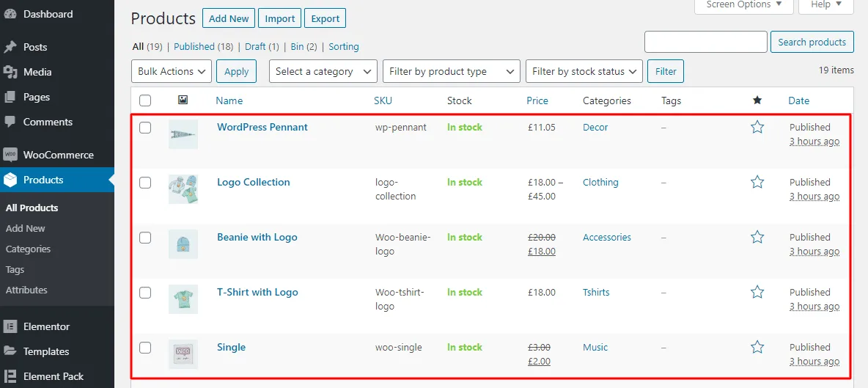The width and height of the screenshot is (868, 388).
Task: Sort products by Price column
Action: (537, 100)
